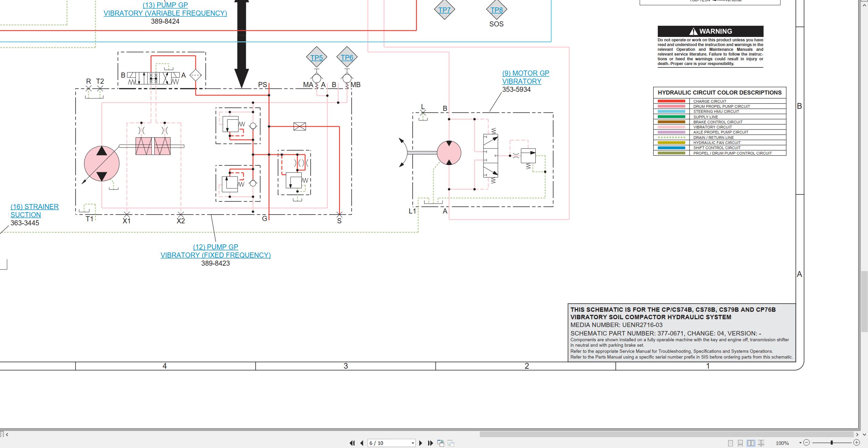Click part number 389-8423
Image resolution: width=868 pixels, height=448 pixels.
click(216, 263)
